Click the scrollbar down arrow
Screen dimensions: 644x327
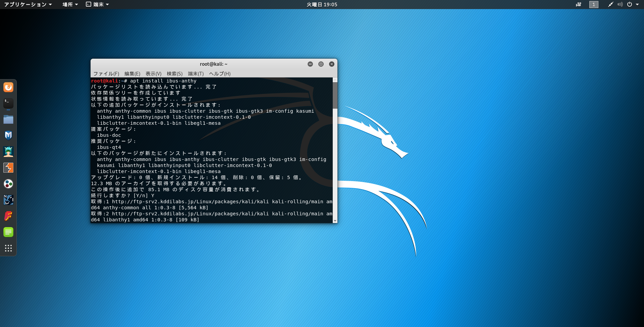point(335,221)
